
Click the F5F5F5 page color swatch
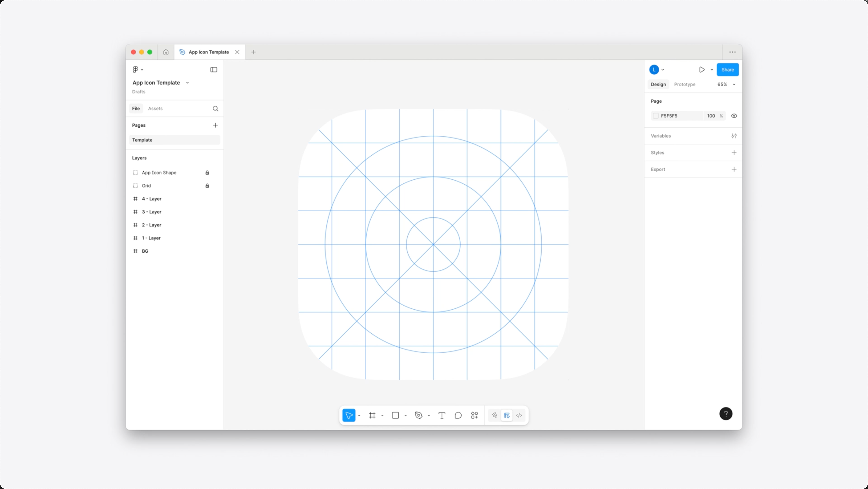(x=656, y=116)
